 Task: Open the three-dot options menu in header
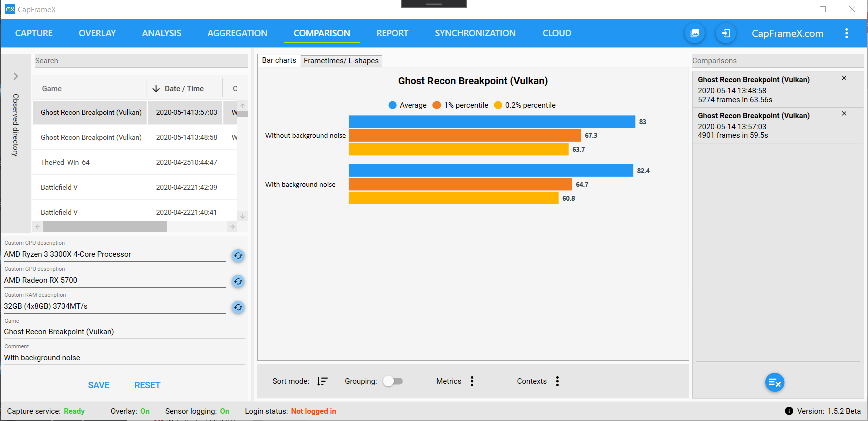point(846,33)
